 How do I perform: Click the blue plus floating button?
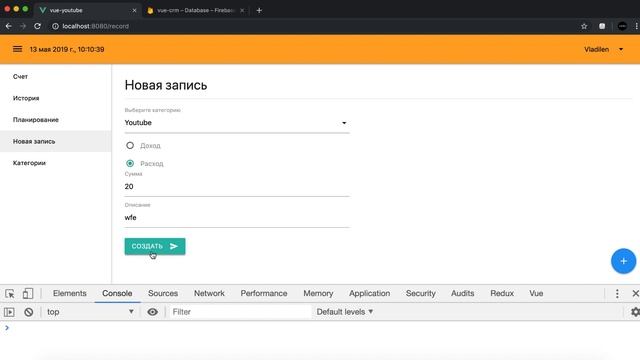click(x=623, y=261)
